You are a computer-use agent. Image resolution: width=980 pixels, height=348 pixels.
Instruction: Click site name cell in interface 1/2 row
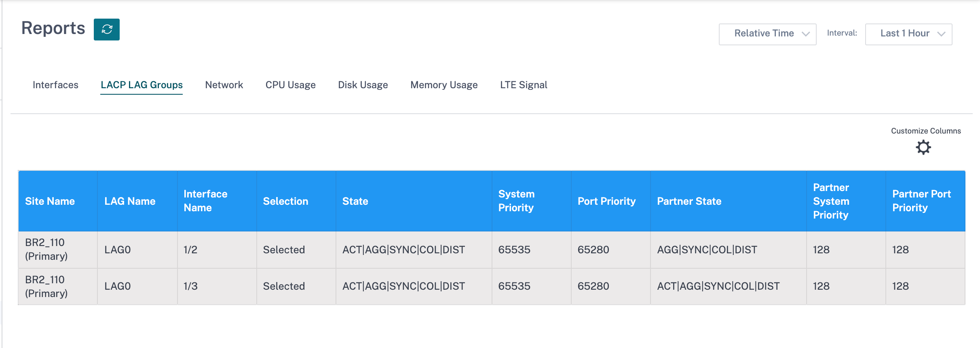[58, 250]
